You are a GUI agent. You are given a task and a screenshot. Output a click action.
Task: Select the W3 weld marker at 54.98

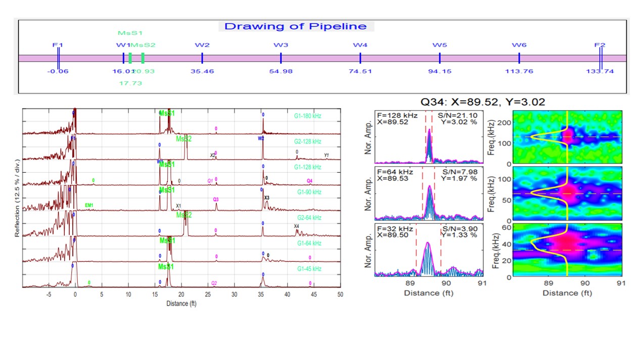coord(281,58)
